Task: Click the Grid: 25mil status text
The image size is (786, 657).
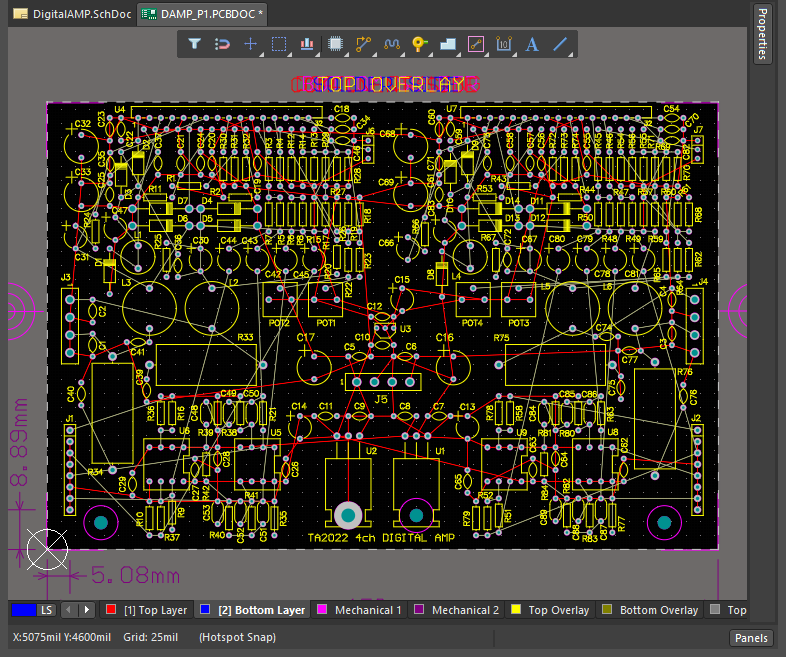Action: point(150,637)
